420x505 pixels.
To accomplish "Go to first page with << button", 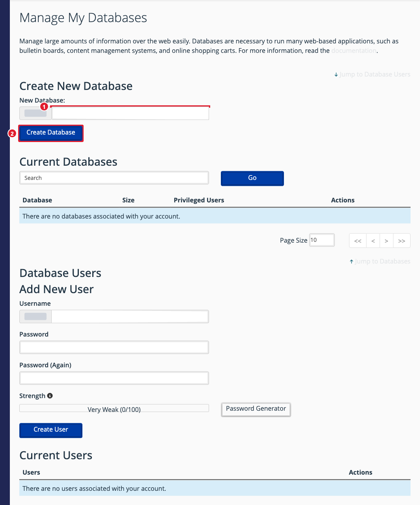I will [358, 241].
